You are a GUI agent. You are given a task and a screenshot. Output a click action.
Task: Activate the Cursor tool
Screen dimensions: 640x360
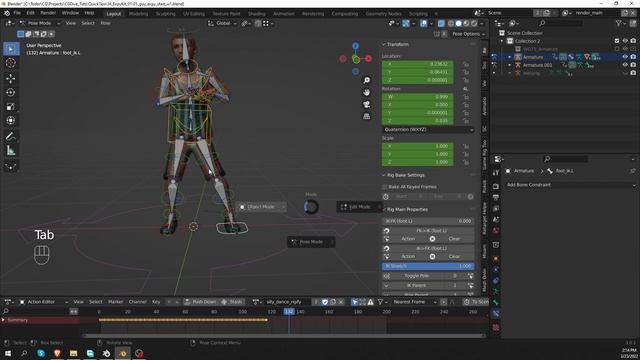[11, 63]
